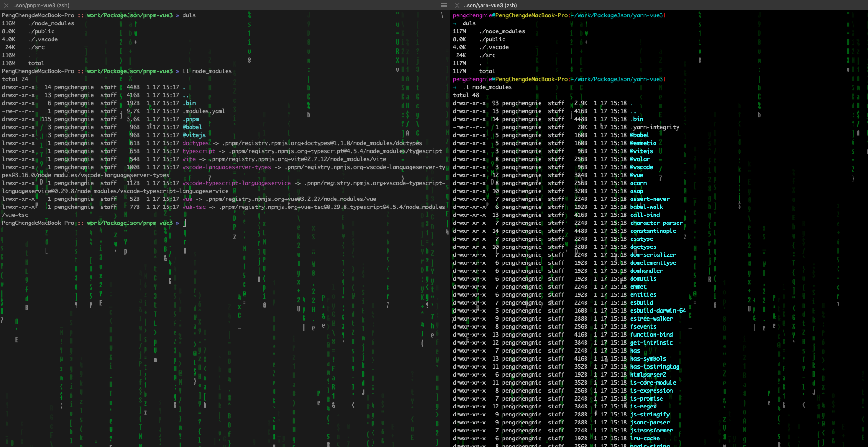Click the vscode-typescript-languageservice symlink name

[x=236, y=183]
